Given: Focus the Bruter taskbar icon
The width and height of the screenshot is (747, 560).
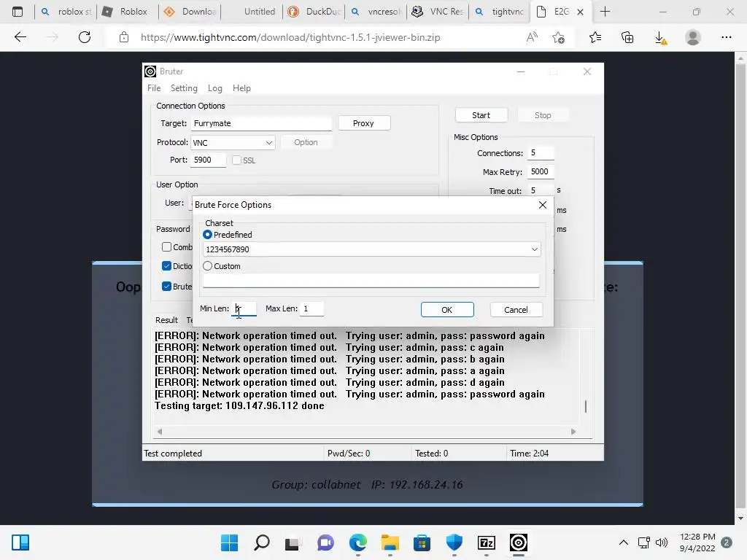Looking at the screenshot, I should [x=519, y=542].
